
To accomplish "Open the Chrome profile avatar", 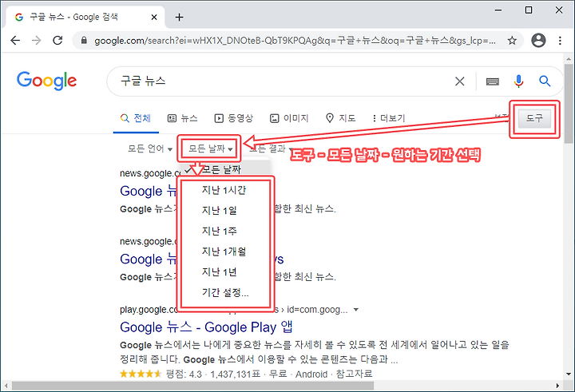I will (x=538, y=41).
